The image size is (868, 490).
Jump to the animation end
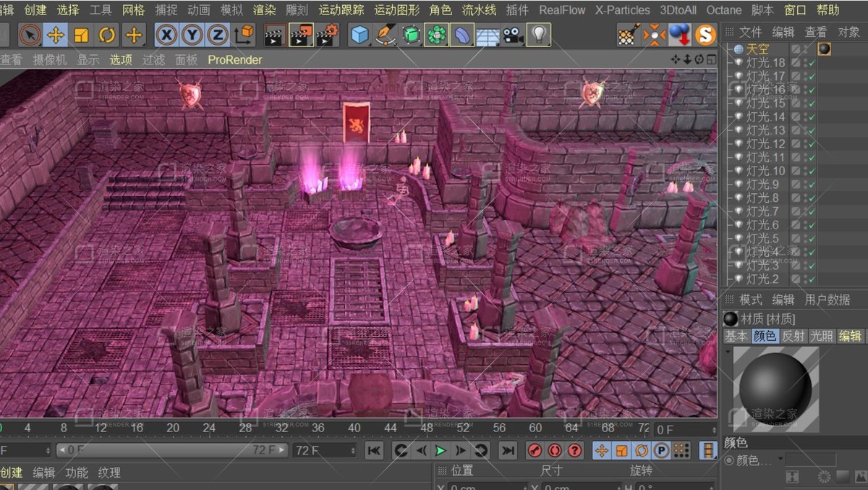508,451
